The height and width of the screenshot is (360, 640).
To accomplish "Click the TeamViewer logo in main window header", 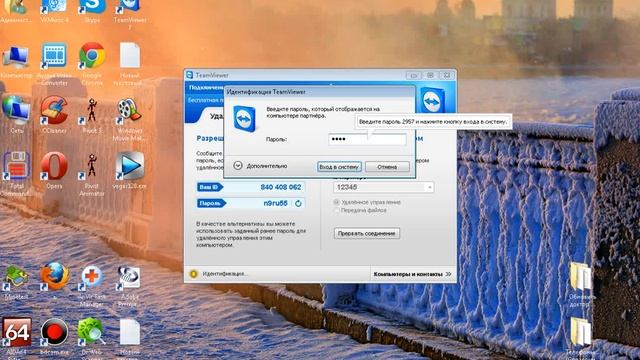I will tap(432, 100).
